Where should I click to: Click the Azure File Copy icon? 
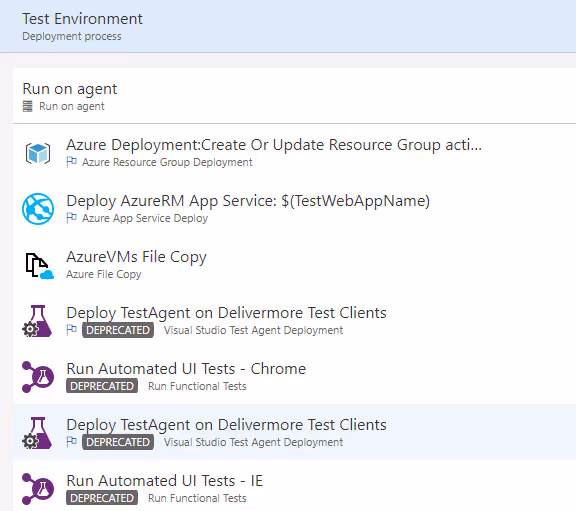39,266
